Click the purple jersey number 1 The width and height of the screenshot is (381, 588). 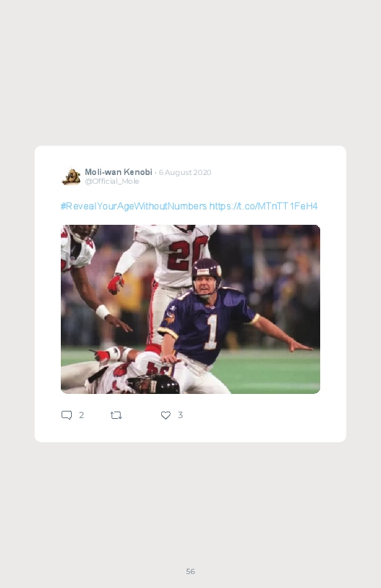(x=211, y=332)
